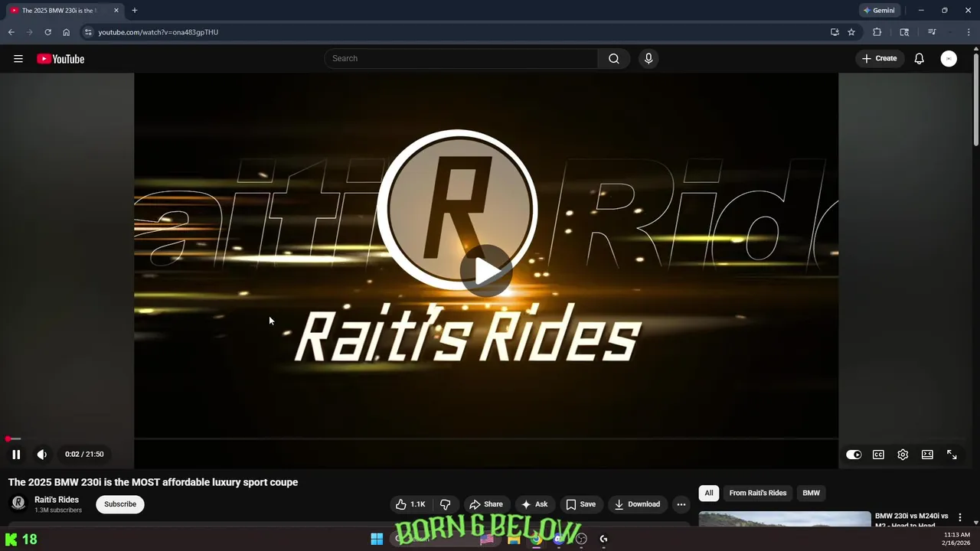
Task: Open the player settings gear
Action: click(903, 455)
